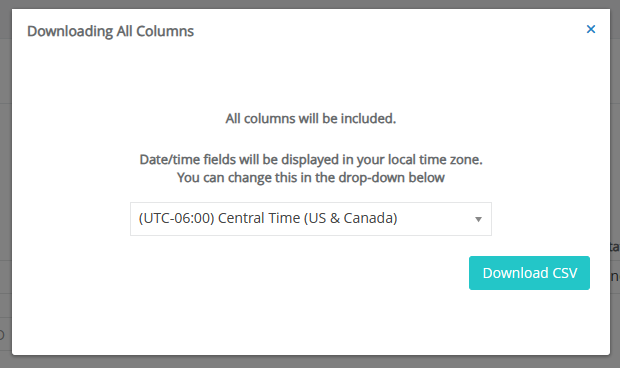Close the Downloading All Columns dialog
620x368 pixels.
[591, 29]
